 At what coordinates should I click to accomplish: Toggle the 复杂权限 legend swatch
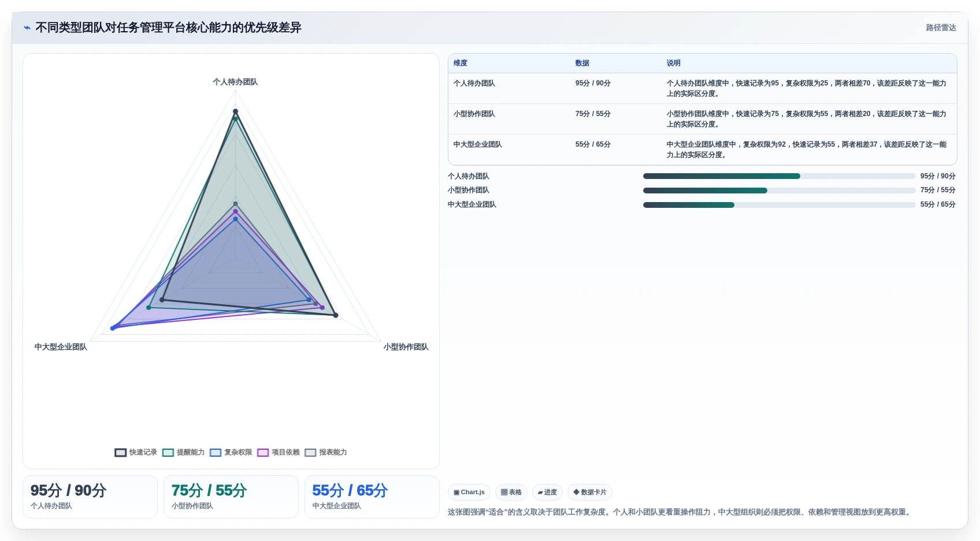tap(216, 453)
